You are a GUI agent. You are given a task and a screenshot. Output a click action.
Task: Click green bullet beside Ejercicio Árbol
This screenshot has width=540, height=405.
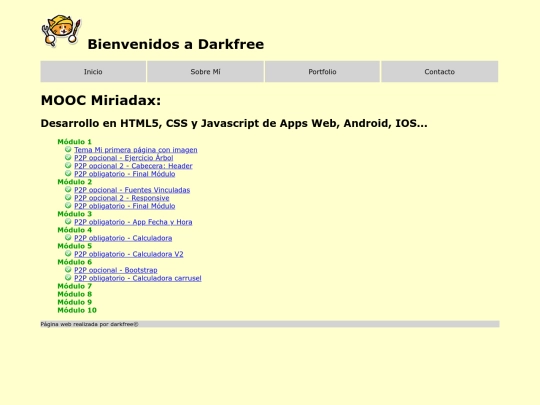(x=68, y=157)
